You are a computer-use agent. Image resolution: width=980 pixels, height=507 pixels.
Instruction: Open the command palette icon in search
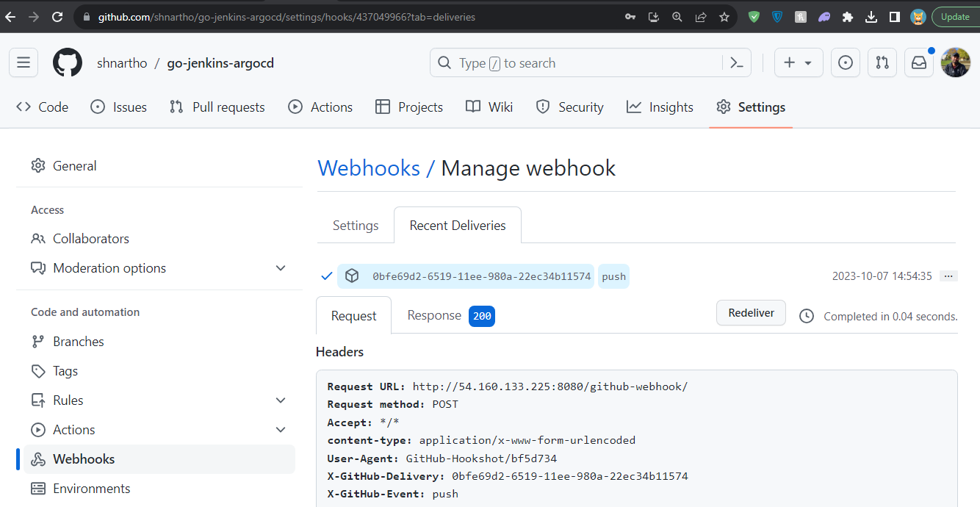[x=737, y=63]
